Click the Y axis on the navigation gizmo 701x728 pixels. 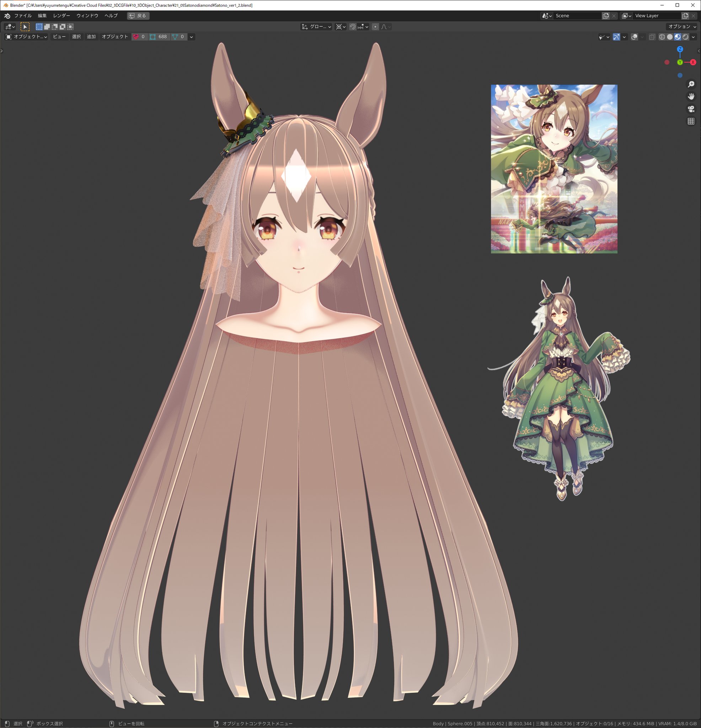tap(680, 63)
